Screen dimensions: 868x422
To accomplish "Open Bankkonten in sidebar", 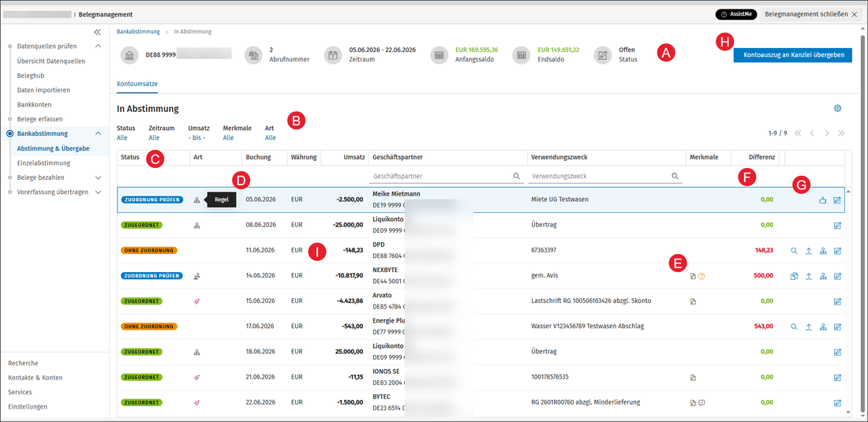I will point(34,104).
